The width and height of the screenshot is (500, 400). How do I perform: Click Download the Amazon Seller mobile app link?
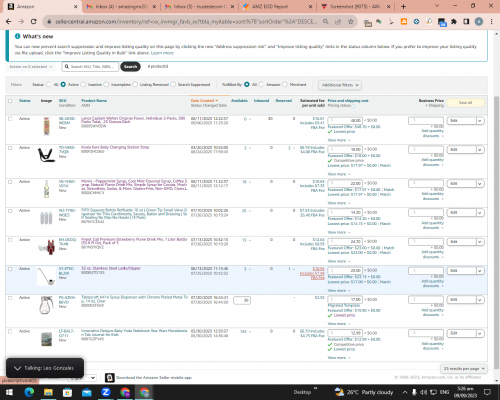(x=154, y=378)
